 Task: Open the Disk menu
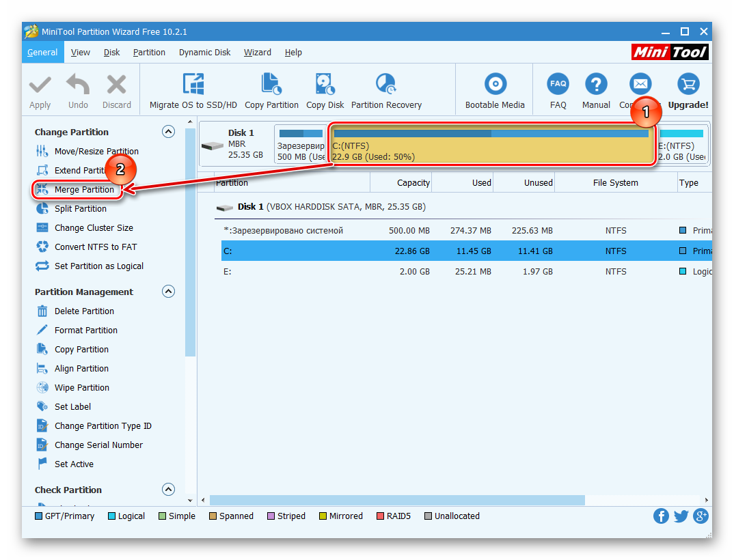(x=112, y=53)
